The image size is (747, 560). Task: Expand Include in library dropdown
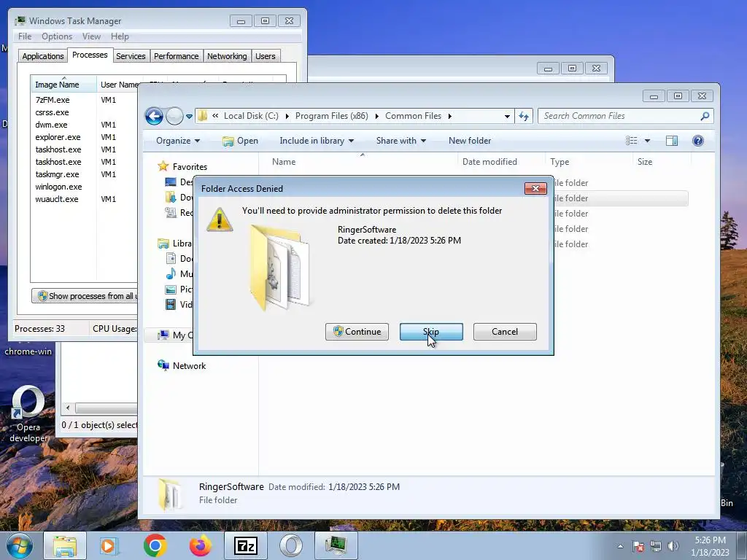[317, 141]
